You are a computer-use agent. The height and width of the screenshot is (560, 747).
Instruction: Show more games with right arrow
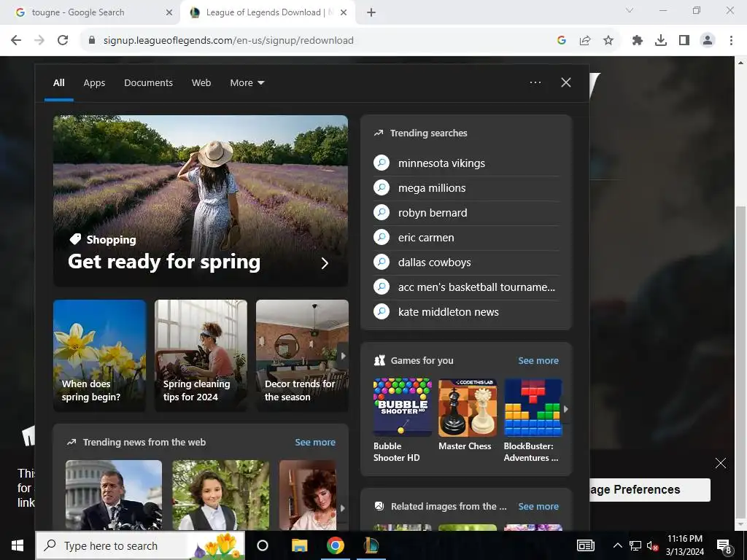[566, 409]
